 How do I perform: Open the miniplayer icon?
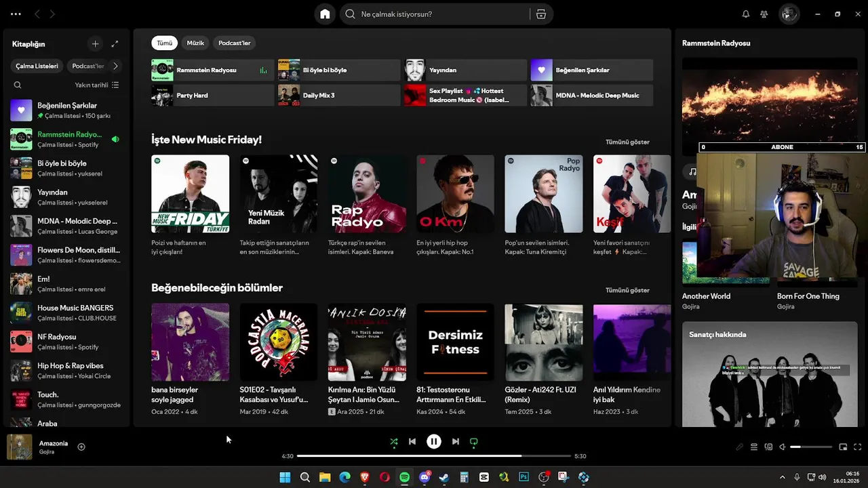(844, 447)
